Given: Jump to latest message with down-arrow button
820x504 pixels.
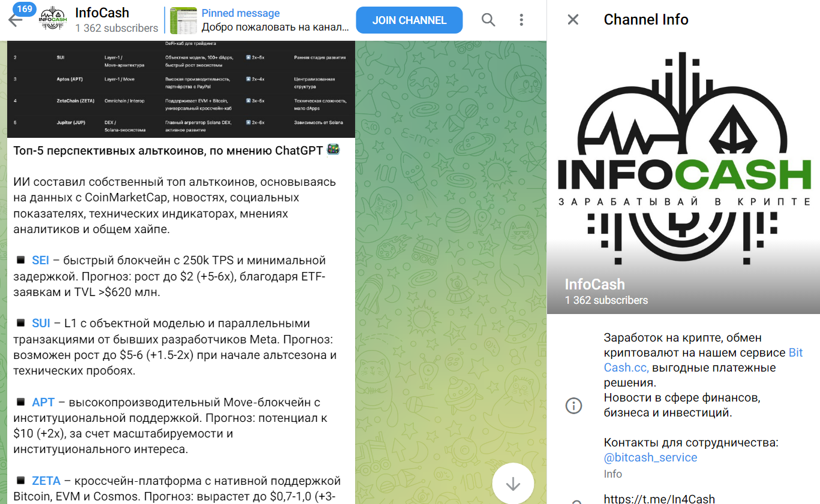Looking at the screenshot, I should pyautogui.click(x=513, y=484).
